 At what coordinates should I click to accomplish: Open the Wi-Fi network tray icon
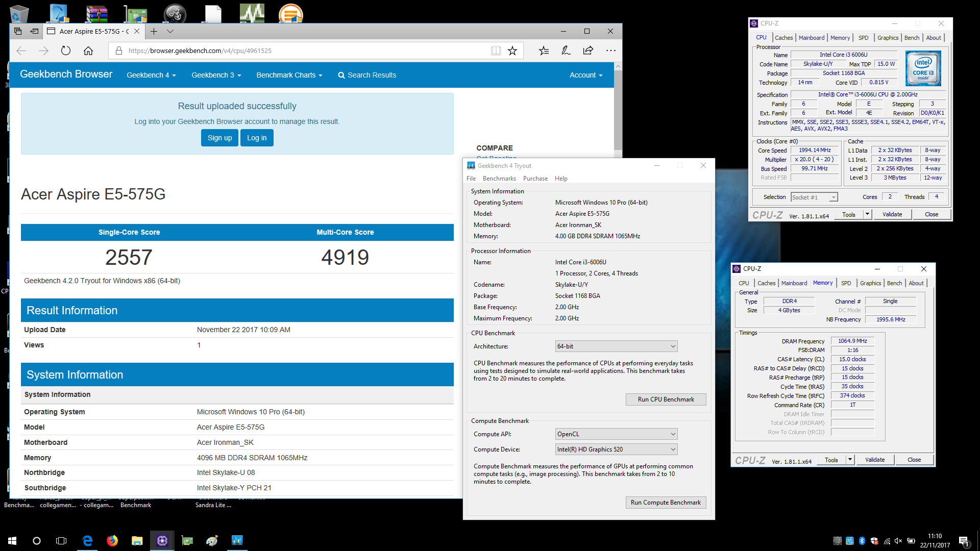pyautogui.click(x=887, y=541)
